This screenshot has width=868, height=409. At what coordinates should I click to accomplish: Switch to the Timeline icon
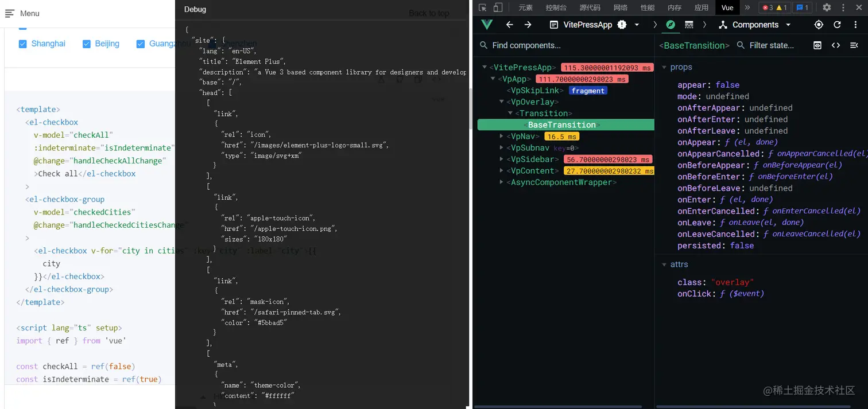tap(689, 25)
